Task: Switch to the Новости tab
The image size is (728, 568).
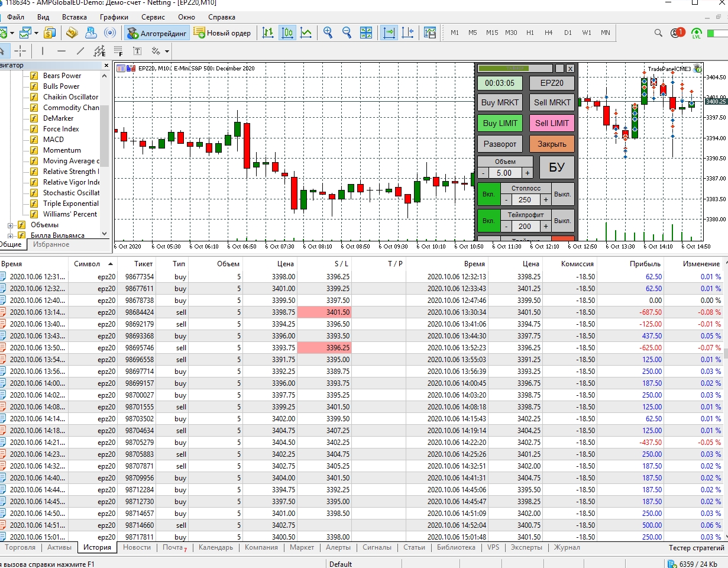Action: point(137,547)
